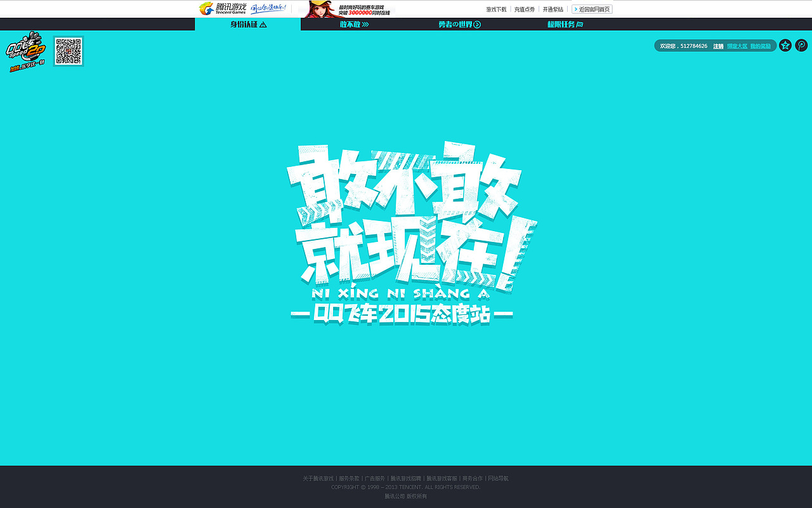The width and height of the screenshot is (812, 508).
Task: Click the flag icon next to 极限任务
Action: [x=580, y=23]
